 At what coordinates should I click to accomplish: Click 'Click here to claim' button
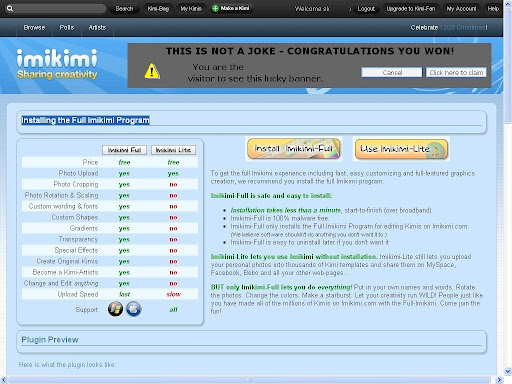pos(456,72)
